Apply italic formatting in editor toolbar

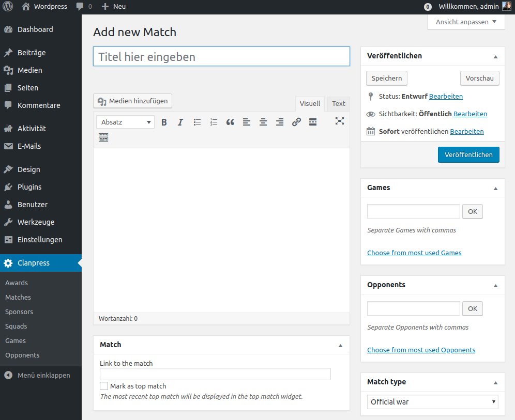pos(180,122)
